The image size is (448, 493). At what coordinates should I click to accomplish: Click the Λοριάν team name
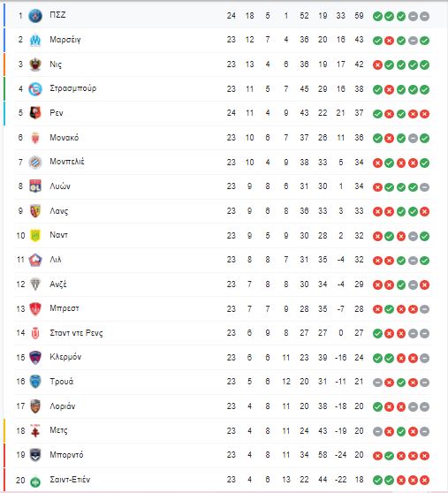(x=62, y=406)
